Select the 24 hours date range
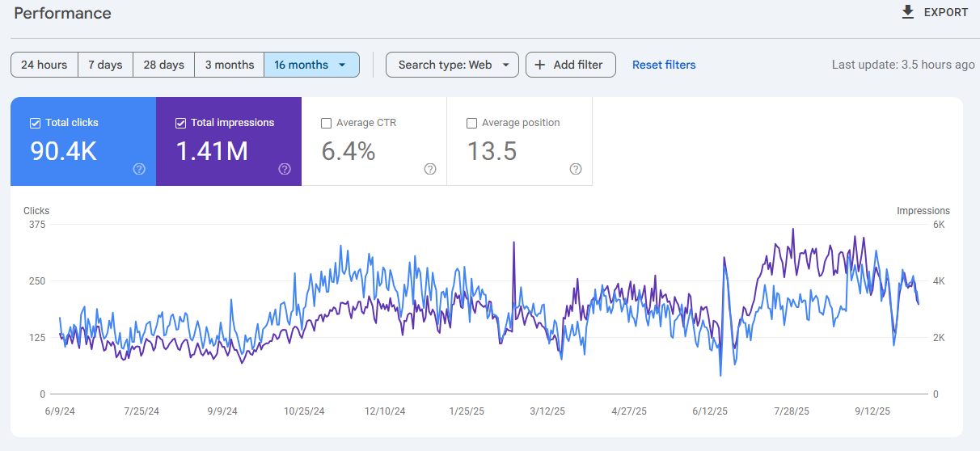980x451 pixels. click(x=44, y=65)
